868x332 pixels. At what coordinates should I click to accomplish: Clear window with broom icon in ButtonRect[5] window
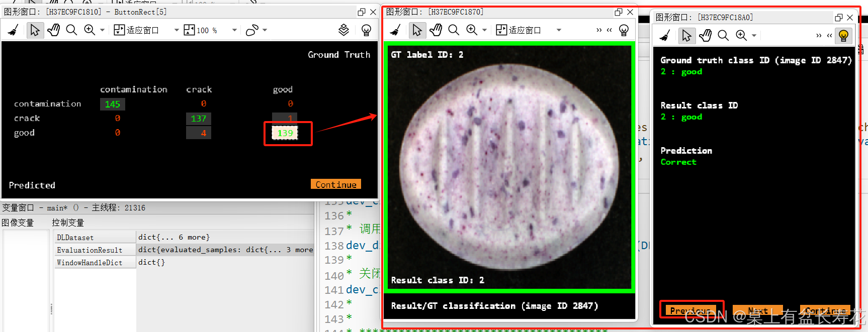click(x=14, y=30)
